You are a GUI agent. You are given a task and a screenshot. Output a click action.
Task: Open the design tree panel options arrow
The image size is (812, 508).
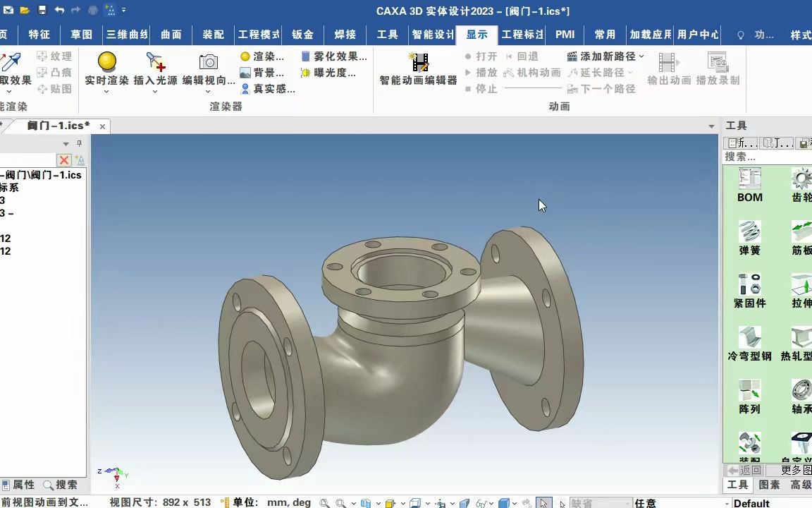66,144
